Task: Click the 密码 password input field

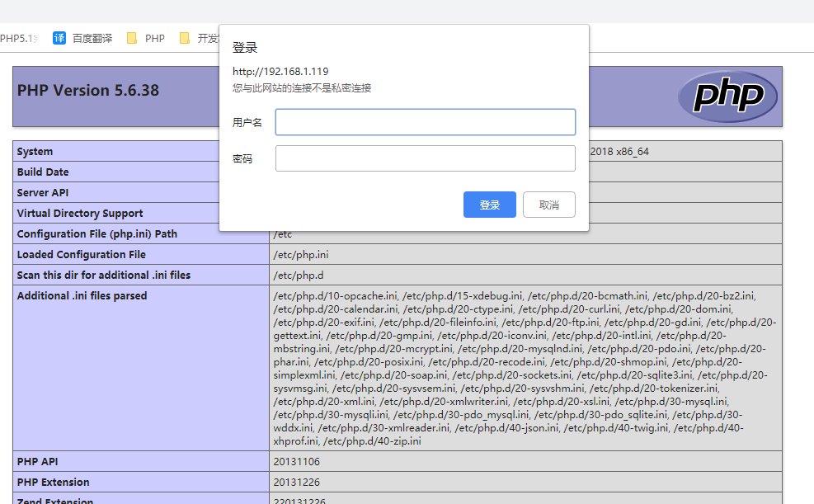Action: click(426, 158)
